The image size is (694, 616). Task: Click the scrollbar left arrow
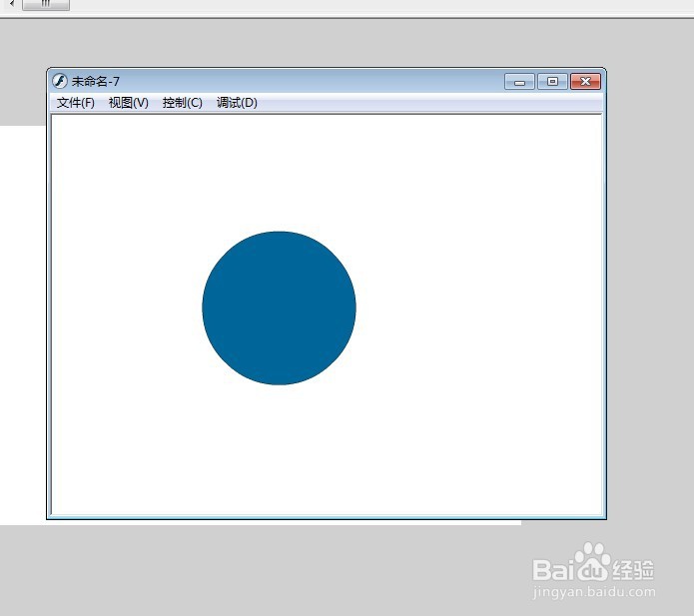coord(11,4)
